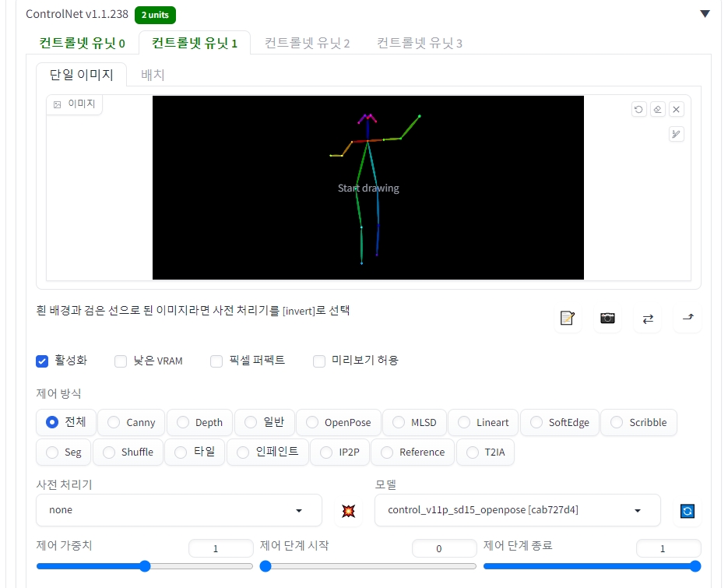Viewport: 728px width, 588px height.
Task: Select the MLSD radio option
Action: [414, 422]
